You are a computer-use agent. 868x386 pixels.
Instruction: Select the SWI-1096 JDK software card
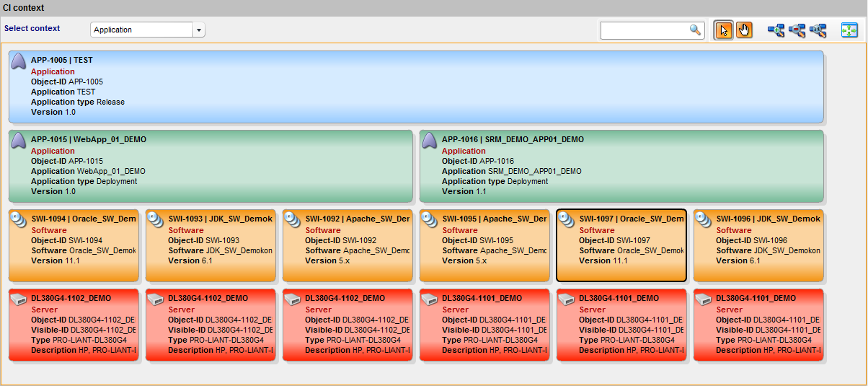[758, 245]
